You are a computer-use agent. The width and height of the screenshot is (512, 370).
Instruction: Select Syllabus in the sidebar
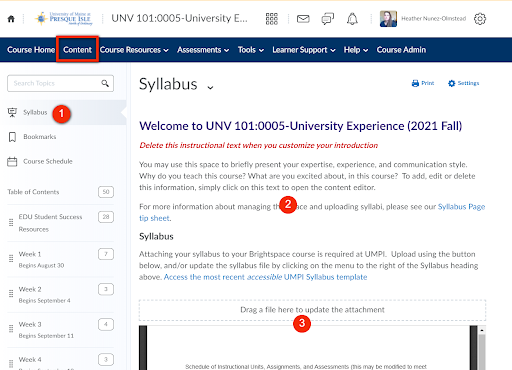[x=35, y=112]
